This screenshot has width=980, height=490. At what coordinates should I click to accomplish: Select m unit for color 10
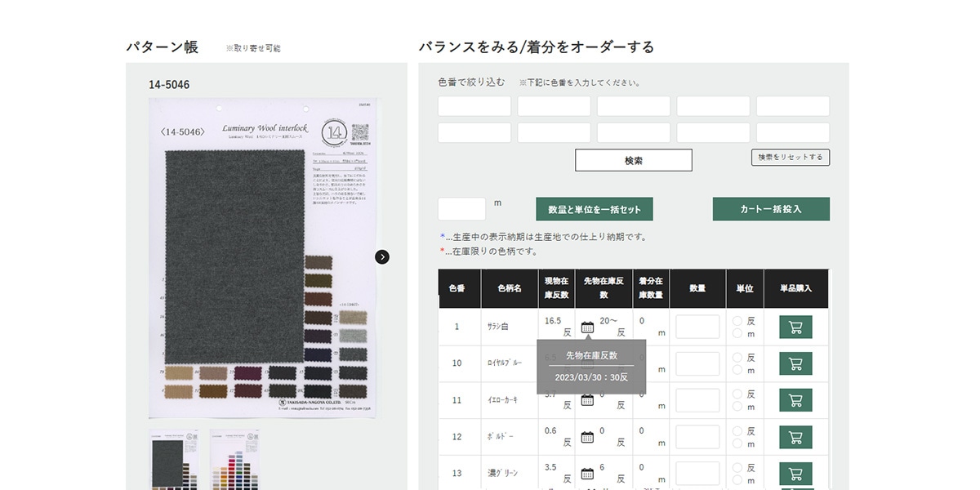pyautogui.click(x=737, y=370)
